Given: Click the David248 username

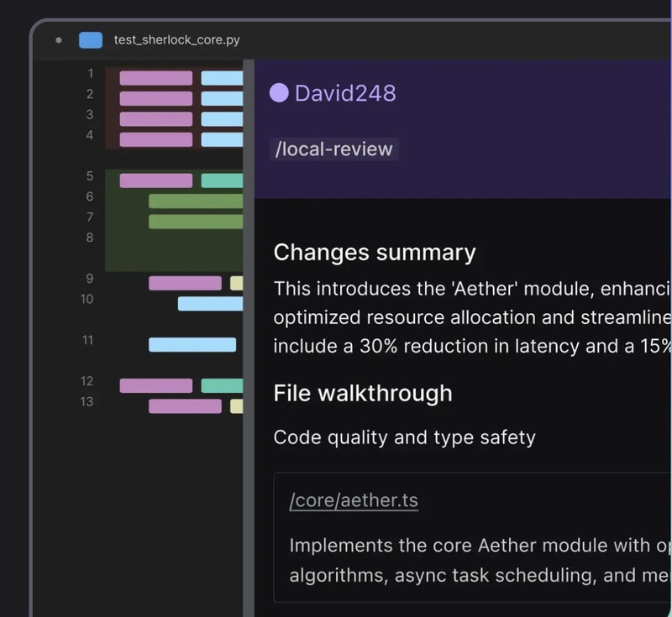Looking at the screenshot, I should point(344,92).
